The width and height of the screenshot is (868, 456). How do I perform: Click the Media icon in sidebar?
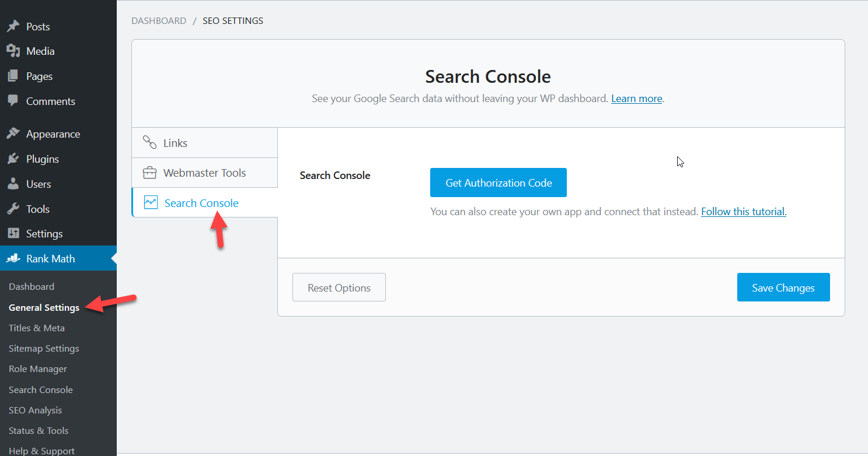(x=13, y=51)
